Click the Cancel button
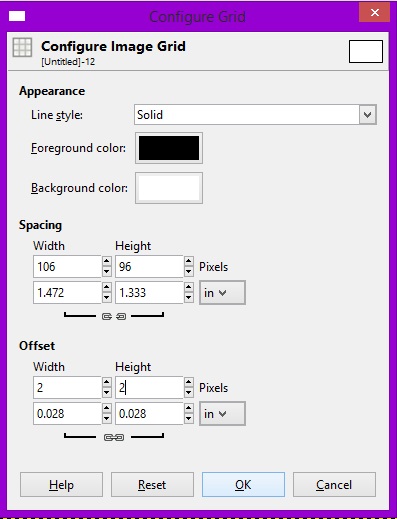This screenshot has height=519, width=397. 334,485
